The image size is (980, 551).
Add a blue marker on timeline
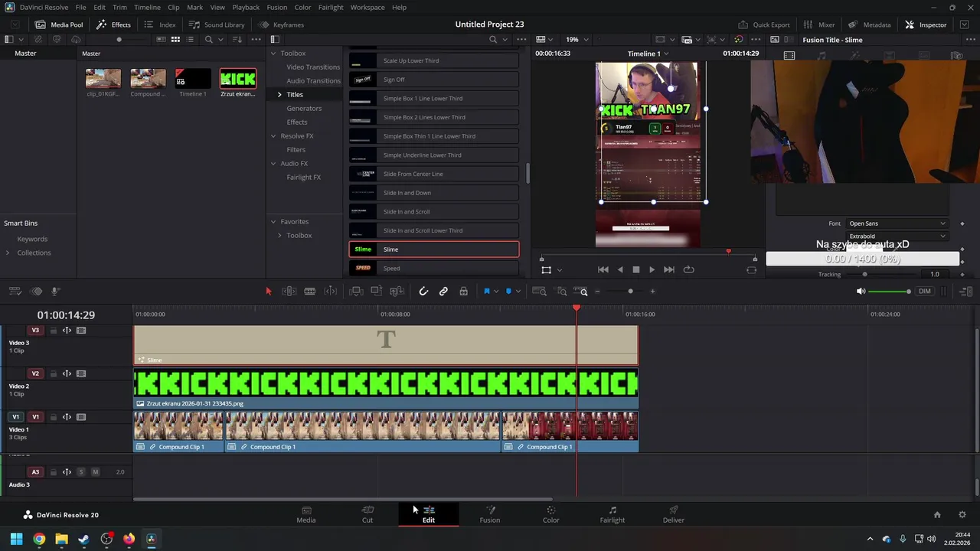pos(508,291)
